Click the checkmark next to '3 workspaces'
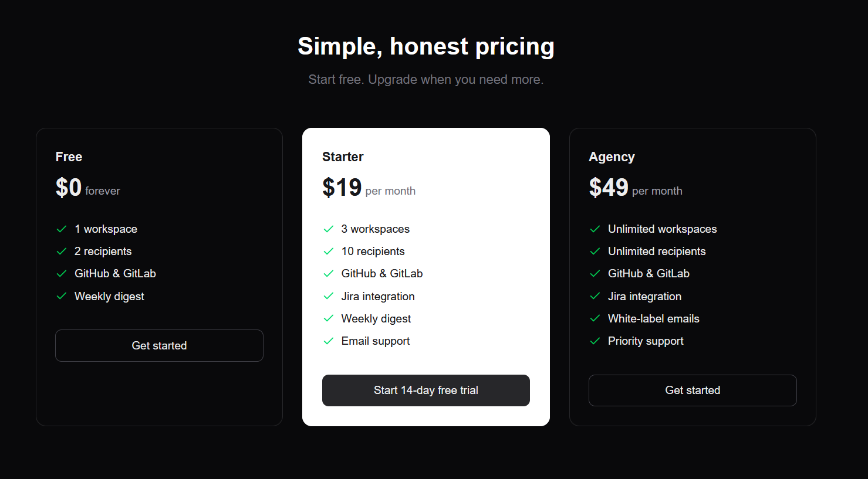 pos(328,229)
